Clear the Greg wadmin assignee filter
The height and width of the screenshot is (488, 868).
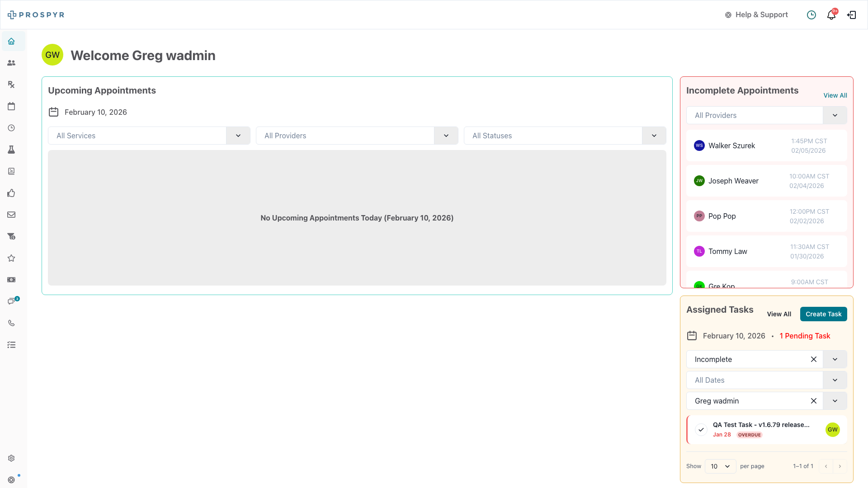(x=814, y=401)
